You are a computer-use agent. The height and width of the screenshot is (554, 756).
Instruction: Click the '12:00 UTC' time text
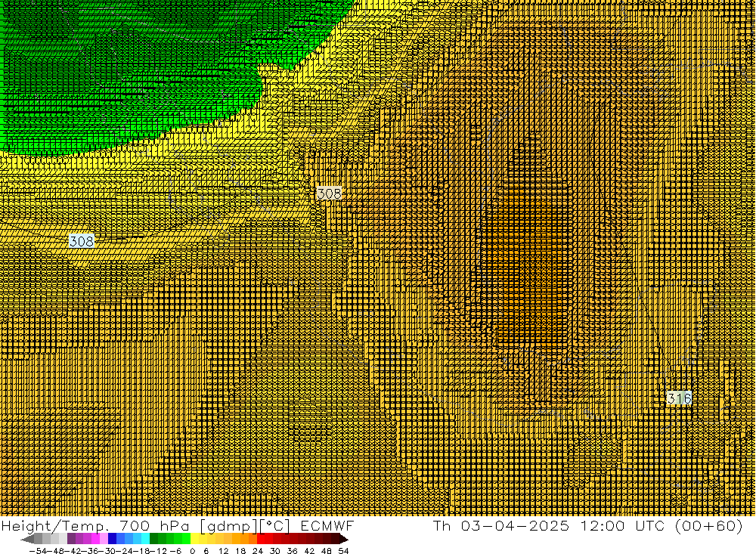coord(624,525)
